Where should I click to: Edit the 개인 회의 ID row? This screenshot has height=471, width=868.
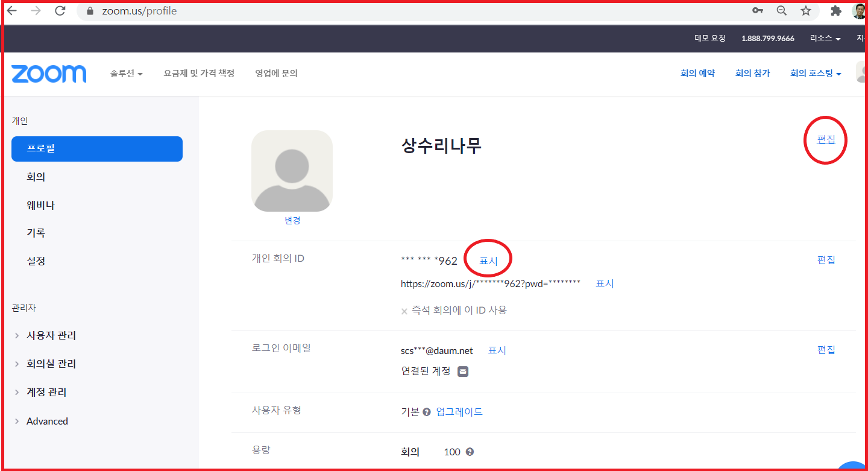pos(826,260)
